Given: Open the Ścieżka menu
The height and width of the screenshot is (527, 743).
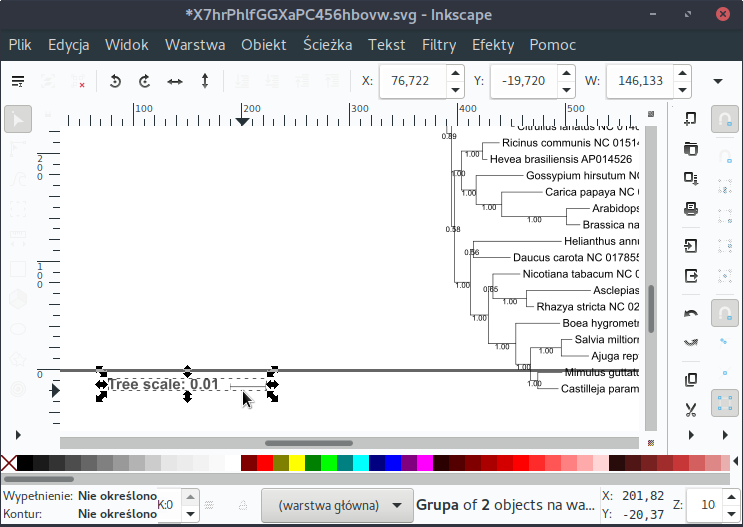Looking at the screenshot, I should click(x=327, y=45).
